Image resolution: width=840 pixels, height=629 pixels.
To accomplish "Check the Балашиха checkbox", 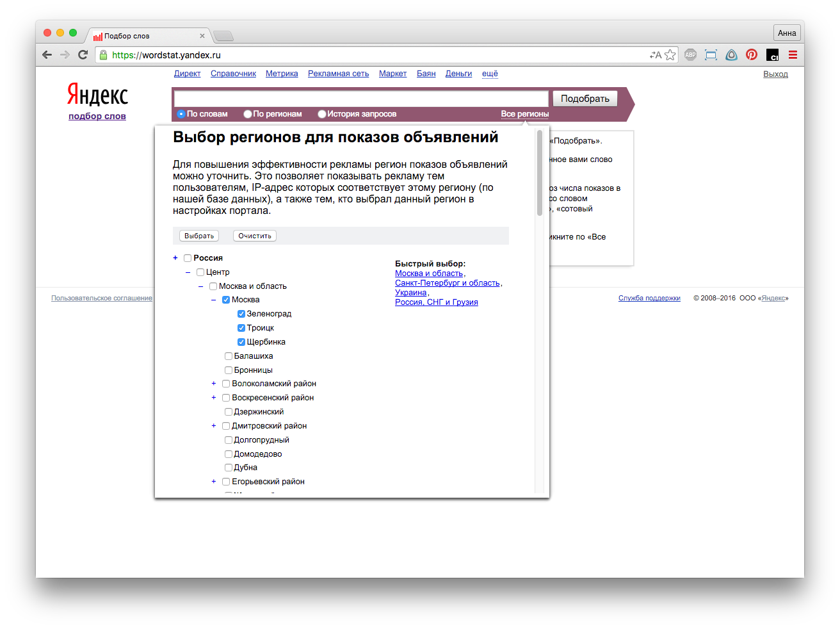I will pyautogui.click(x=229, y=356).
